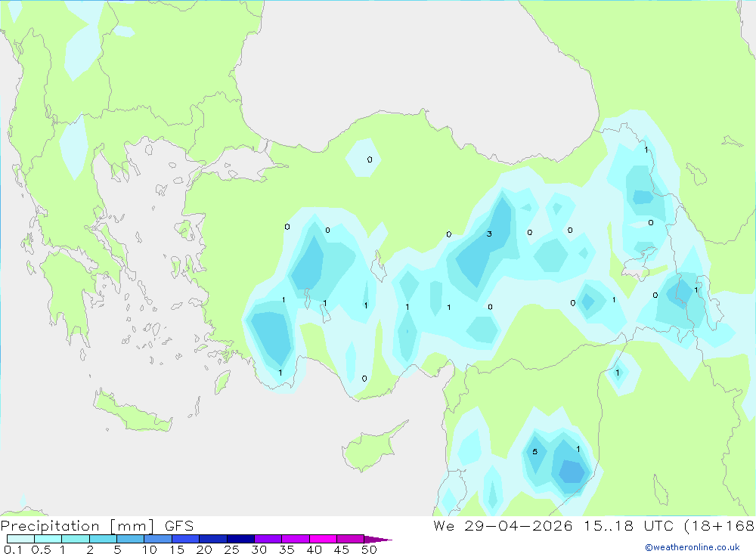The width and height of the screenshot is (756, 554).
Task: Click the '25' legend scale value
Action: coord(232,549)
